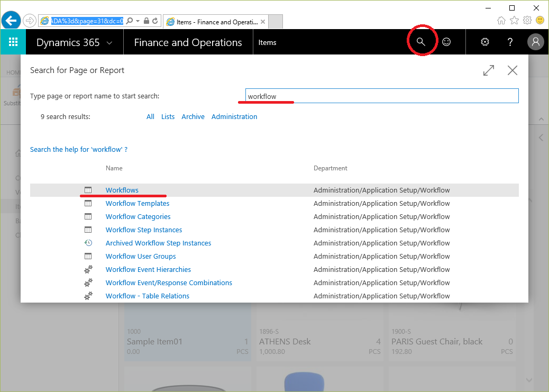549x392 pixels.
Task: Click the yellow smiley browser feedback icon
Action: pos(540,21)
